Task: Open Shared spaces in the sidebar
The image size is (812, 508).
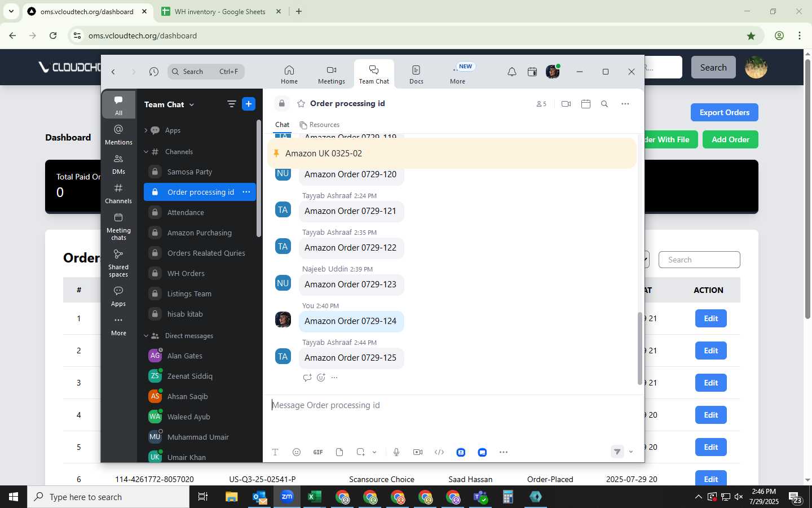Action: (118, 262)
